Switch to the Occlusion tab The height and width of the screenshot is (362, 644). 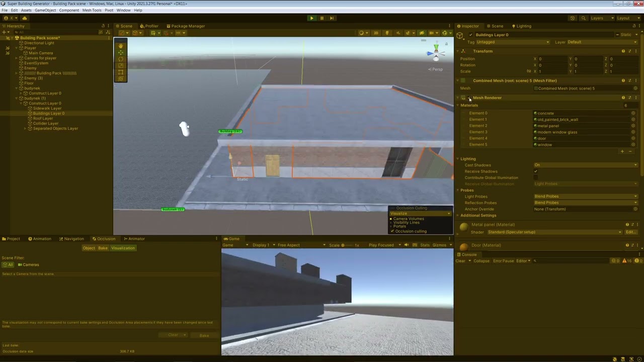tap(106, 238)
